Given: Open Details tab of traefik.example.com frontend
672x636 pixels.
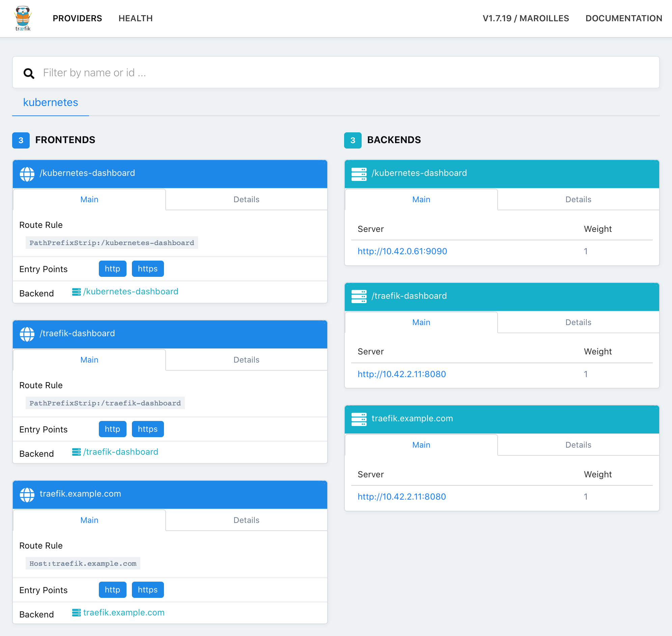Looking at the screenshot, I should click(246, 520).
